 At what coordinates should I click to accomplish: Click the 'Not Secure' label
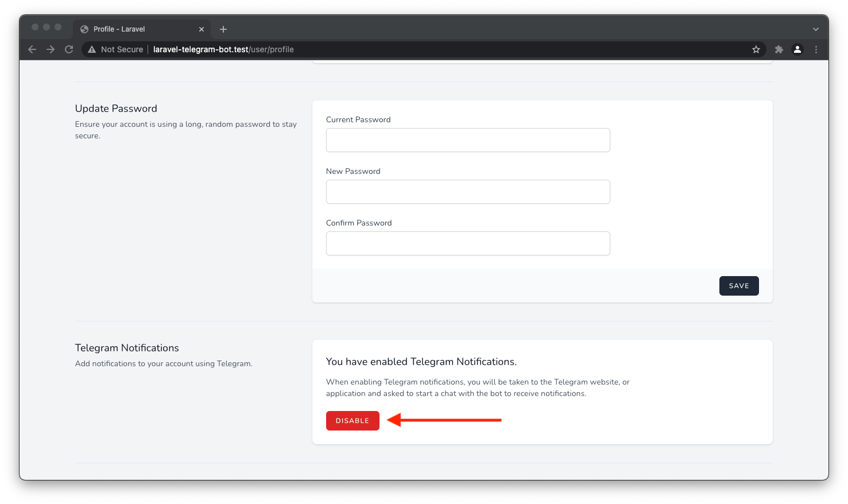[x=122, y=49]
